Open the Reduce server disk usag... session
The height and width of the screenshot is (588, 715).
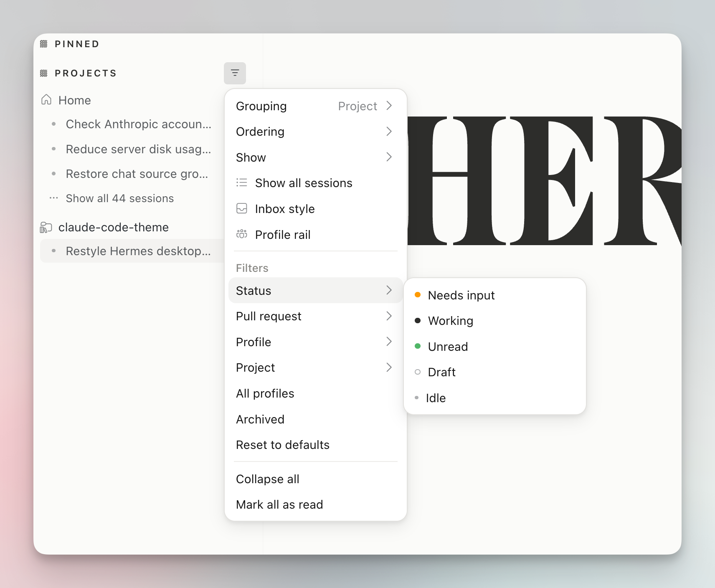point(132,149)
